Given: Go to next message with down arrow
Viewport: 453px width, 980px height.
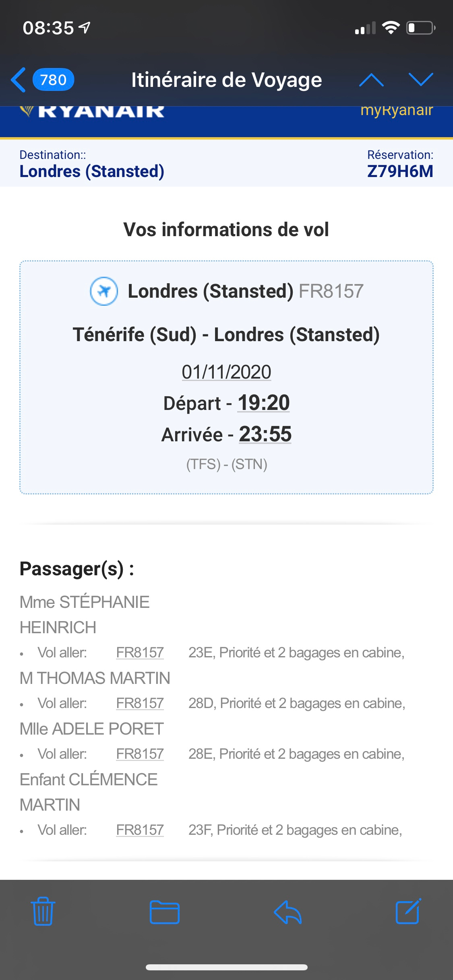Looking at the screenshot, I should 421,80.
